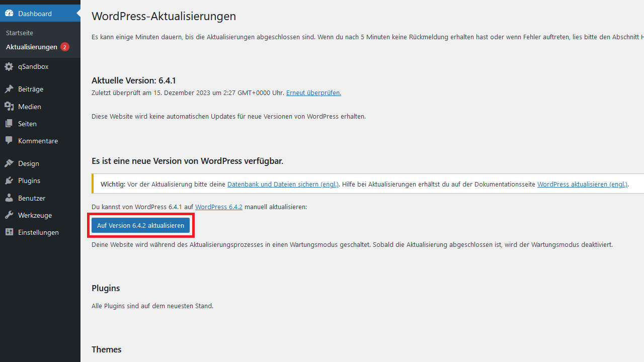Click the qSandbox gear icon
Screen dimensions: 644x362
click(x=9, y=66)
